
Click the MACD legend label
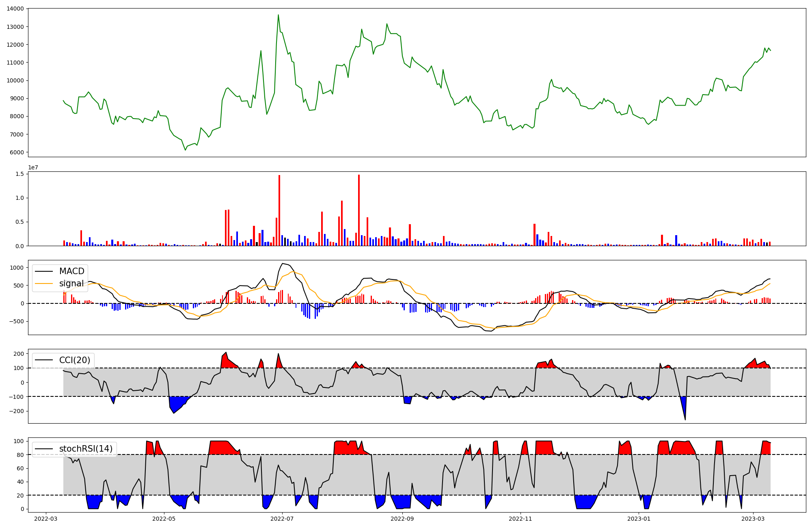71,271
